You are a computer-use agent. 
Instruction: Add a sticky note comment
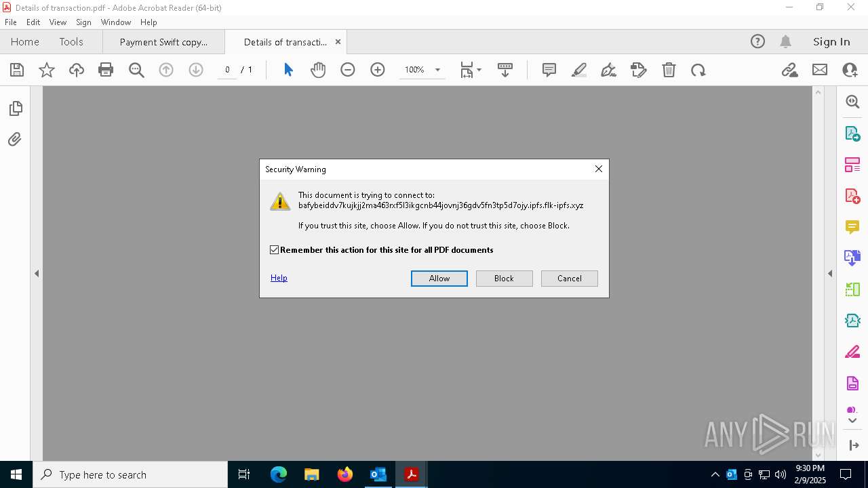tap(549, 70)
